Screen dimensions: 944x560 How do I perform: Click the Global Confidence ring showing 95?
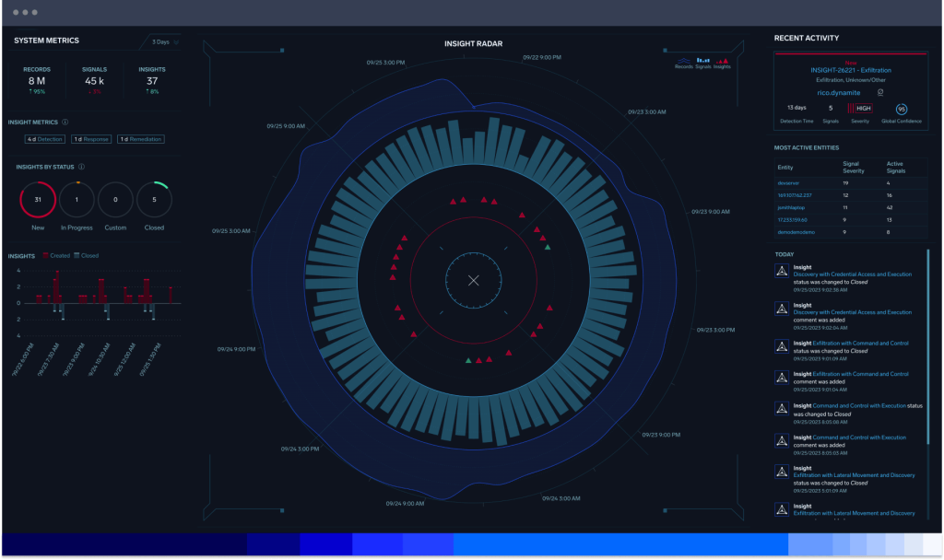click(x=902, y=109)
